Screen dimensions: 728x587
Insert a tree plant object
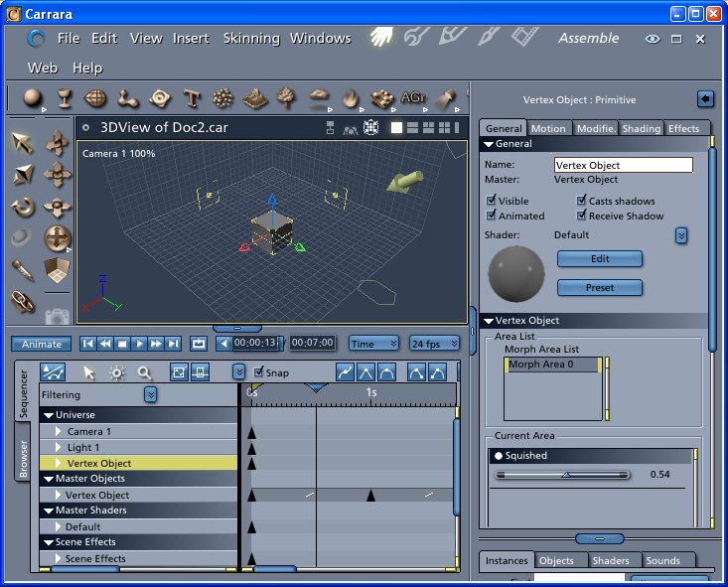click(286, 98)
